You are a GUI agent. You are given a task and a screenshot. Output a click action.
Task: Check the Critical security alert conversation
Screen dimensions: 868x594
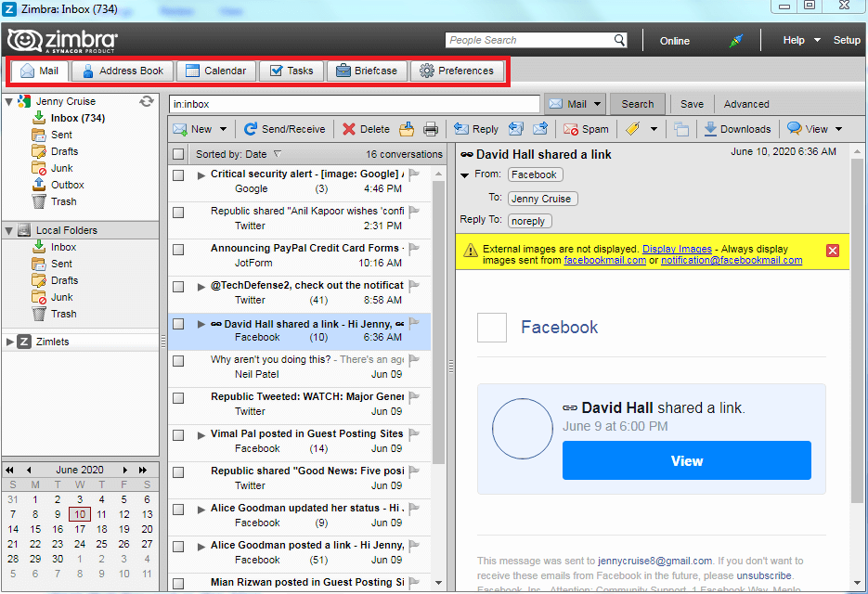point(178,175)
